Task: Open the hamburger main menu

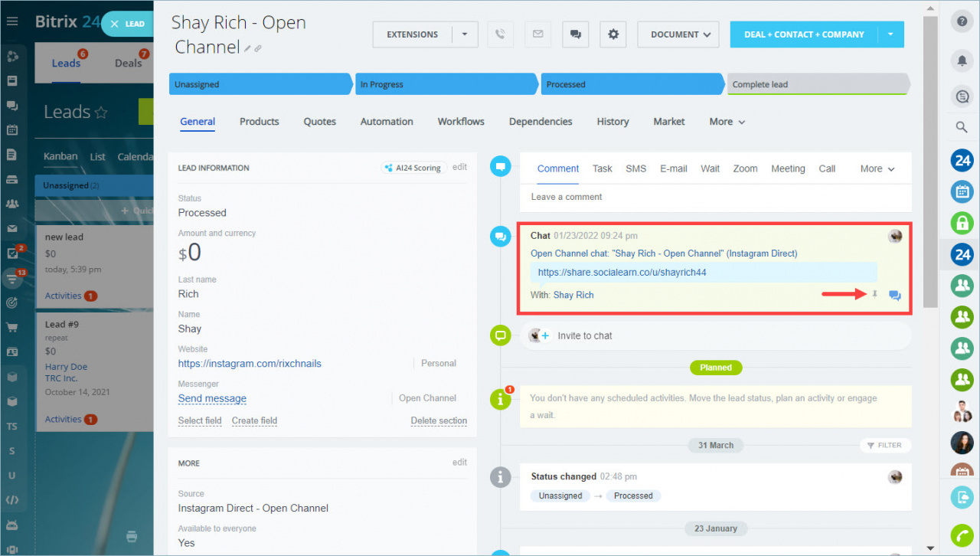Action: click(12, 21)
